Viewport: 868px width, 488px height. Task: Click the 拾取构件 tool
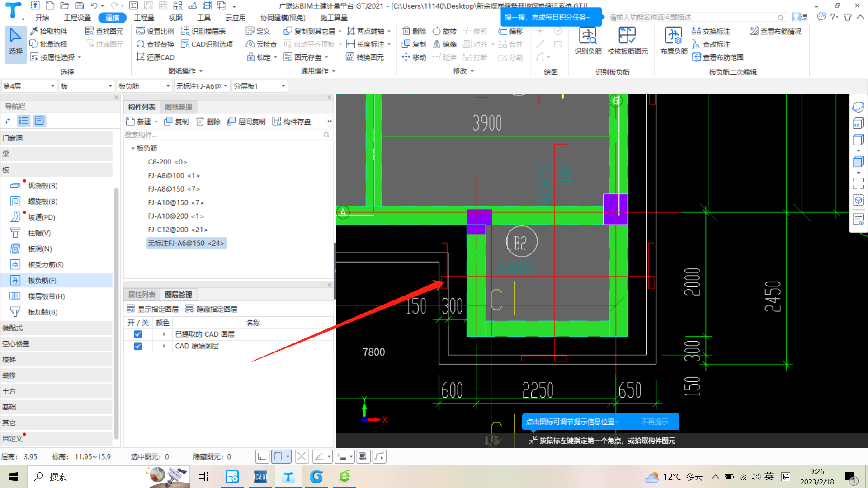click(49, 31)
